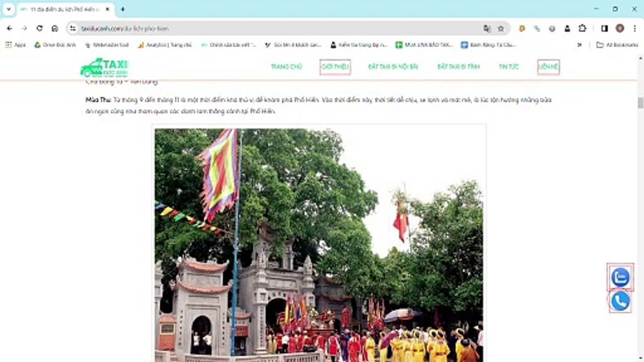Show hidden bookmarks with the chevron

pyautogui.click(x=579, y=45)
